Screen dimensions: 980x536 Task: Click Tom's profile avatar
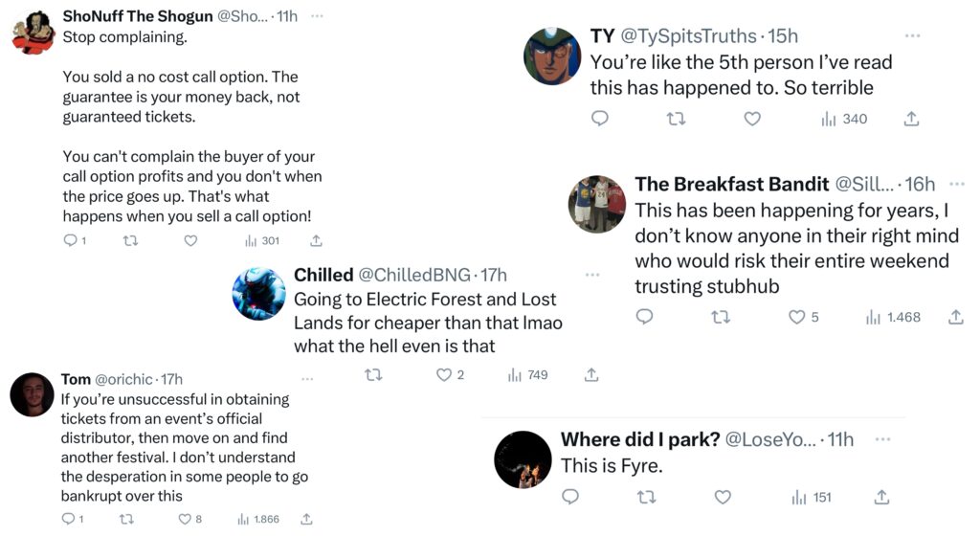pos(32,394)
